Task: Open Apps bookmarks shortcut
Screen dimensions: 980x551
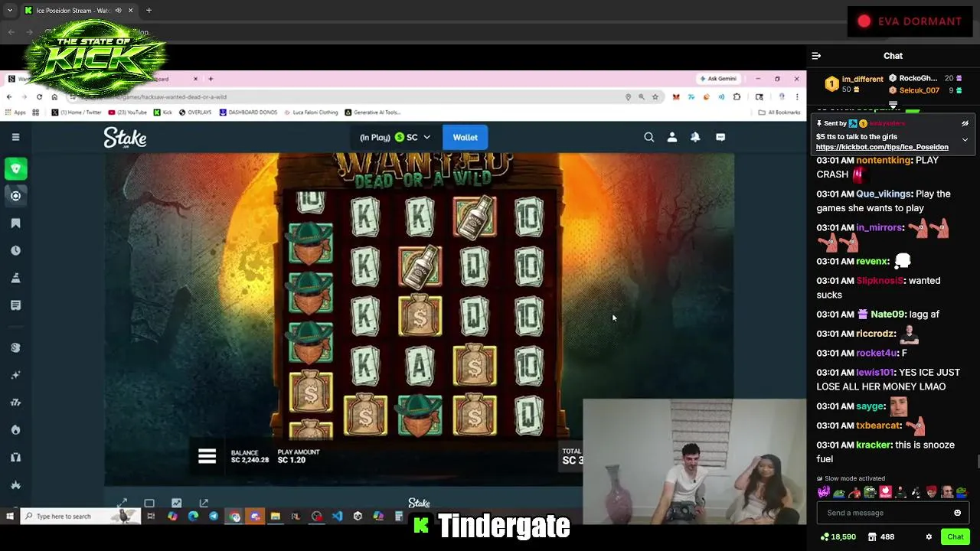Action: coord(15,112)
